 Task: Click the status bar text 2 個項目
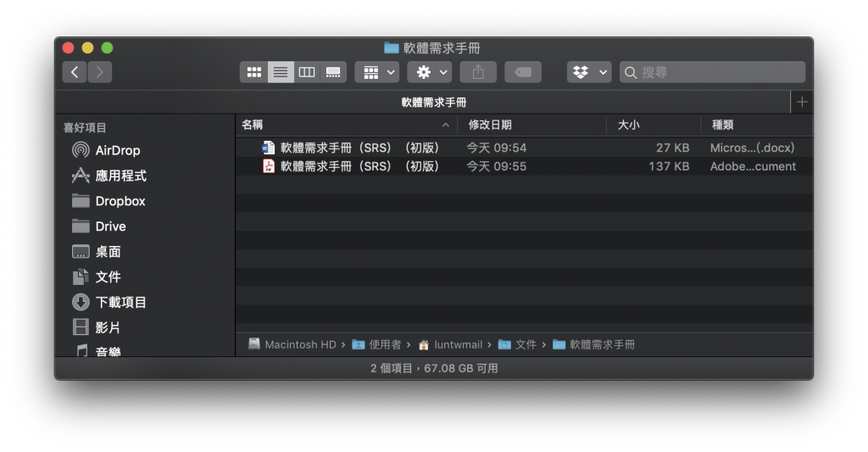tap(392, 368)
